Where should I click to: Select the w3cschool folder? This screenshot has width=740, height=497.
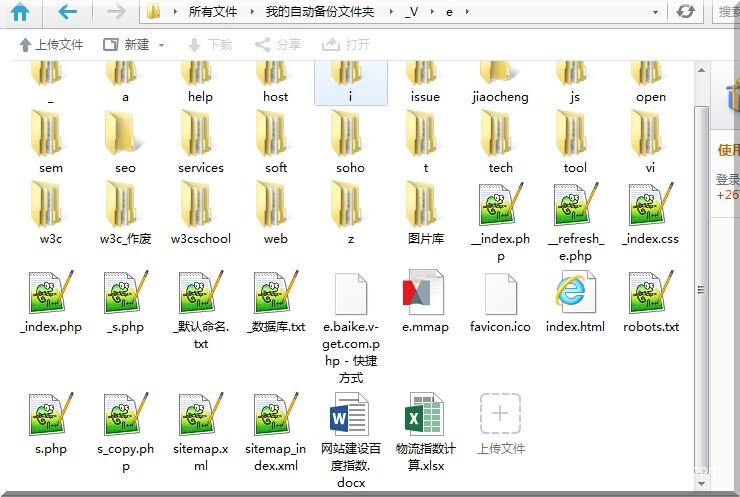point(201,212)
